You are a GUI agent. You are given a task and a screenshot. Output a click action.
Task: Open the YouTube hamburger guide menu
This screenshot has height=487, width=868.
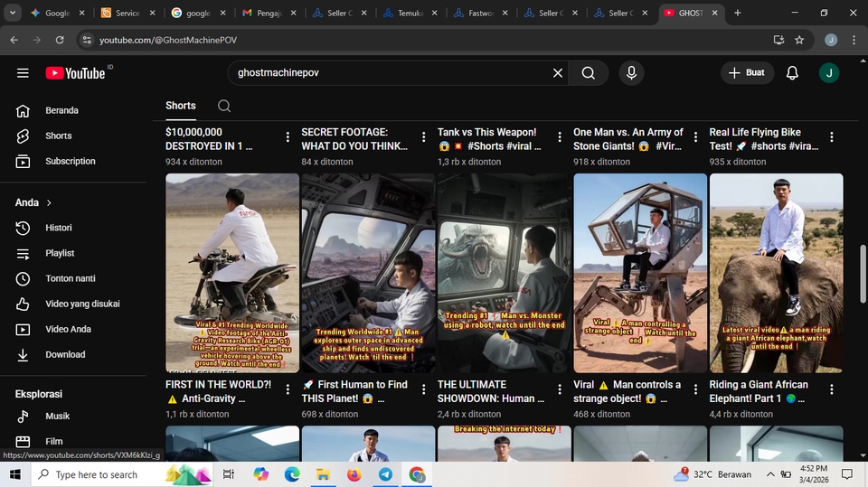[23, 73]
